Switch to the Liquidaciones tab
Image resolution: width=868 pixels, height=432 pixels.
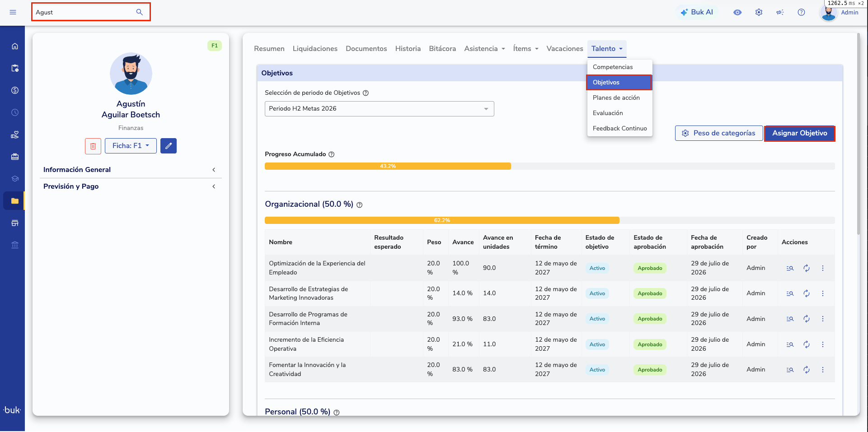[x=315, y=49]
